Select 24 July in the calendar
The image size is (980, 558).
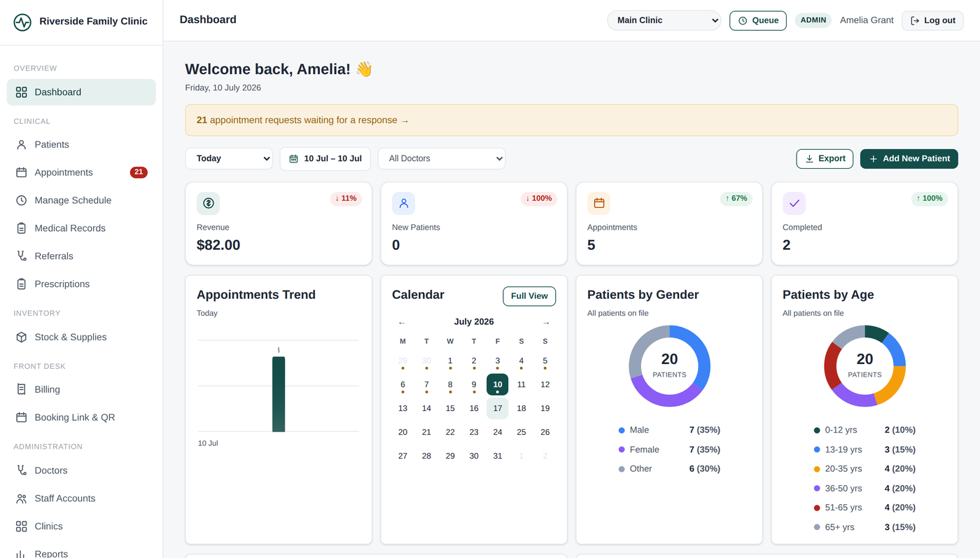pos(498,432)
